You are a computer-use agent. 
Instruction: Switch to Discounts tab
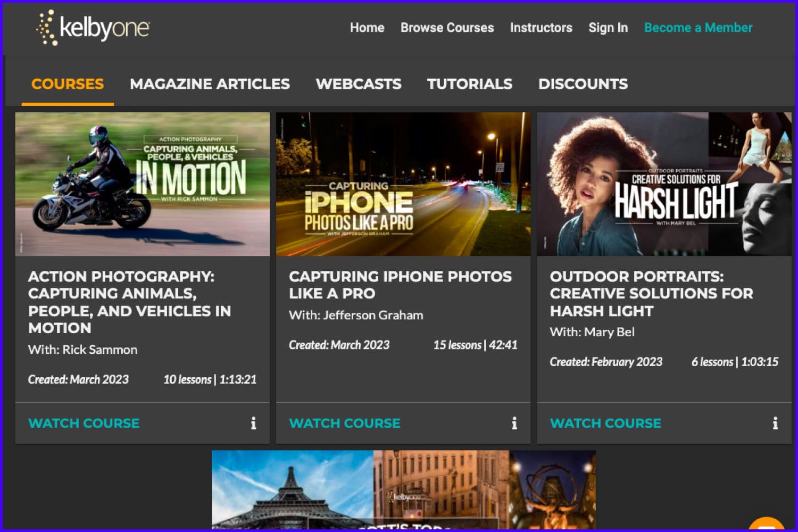tap(583, 84)
